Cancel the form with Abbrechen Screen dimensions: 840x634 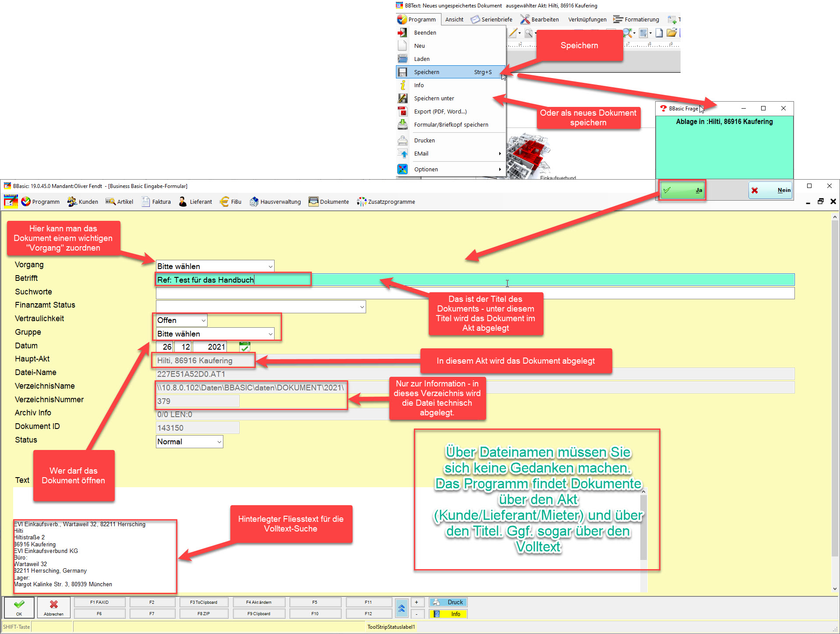[x=53, y=608]
